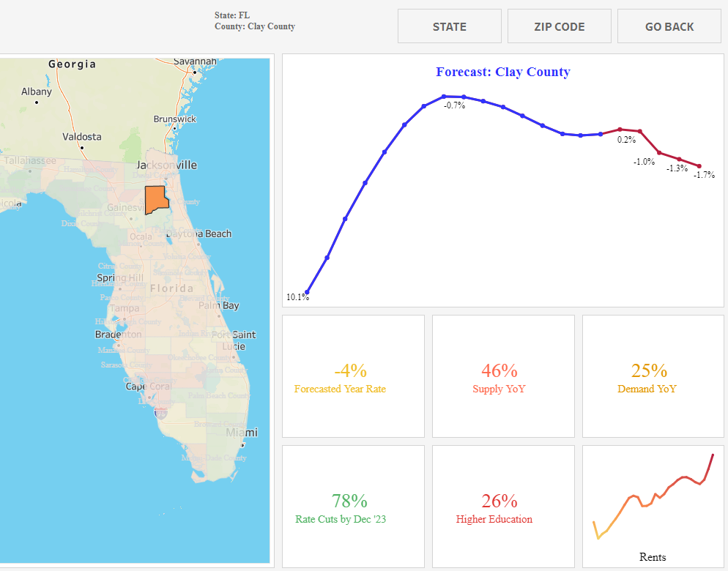Switch to the ZIP CODE view
Viewport: 728px width, 571px height.
(x=559, y=26)
